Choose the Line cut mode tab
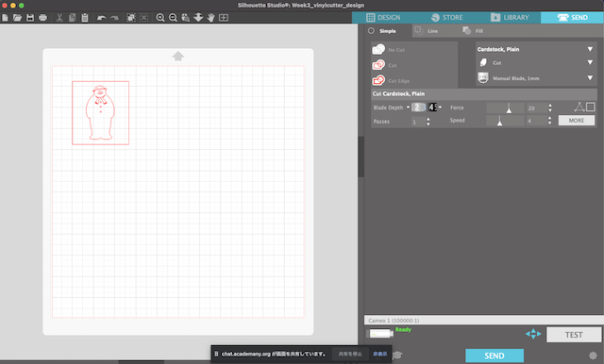Viewport: 604px width, 364px height. coord(427,31)
